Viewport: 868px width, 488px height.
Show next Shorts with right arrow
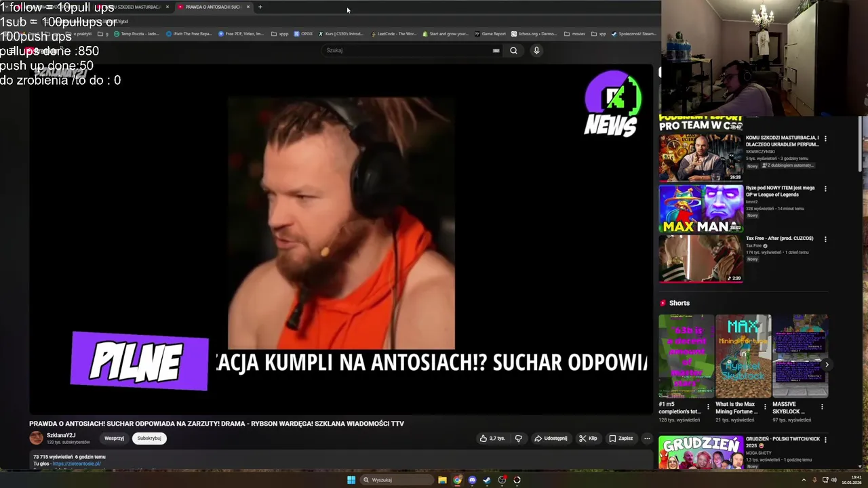click(x=826, y=365)
